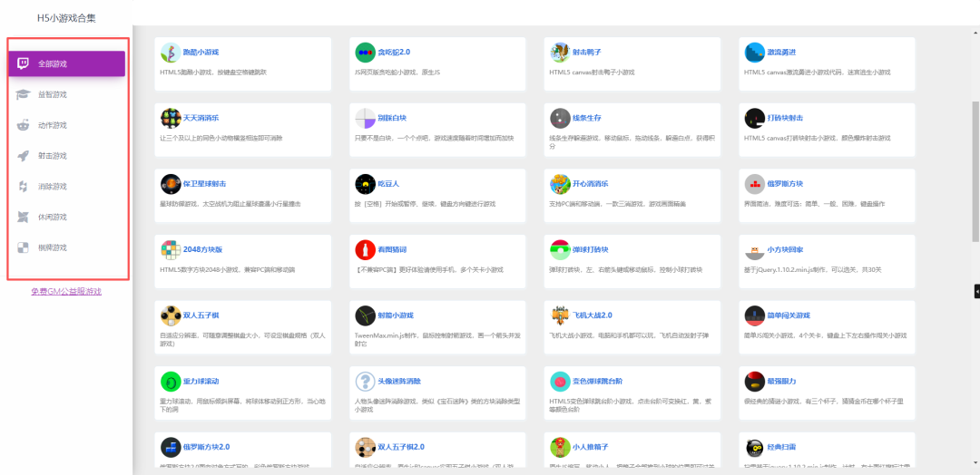Expand the black side panel arrow tab
980x475 pixels.
[x=976, y=291]
